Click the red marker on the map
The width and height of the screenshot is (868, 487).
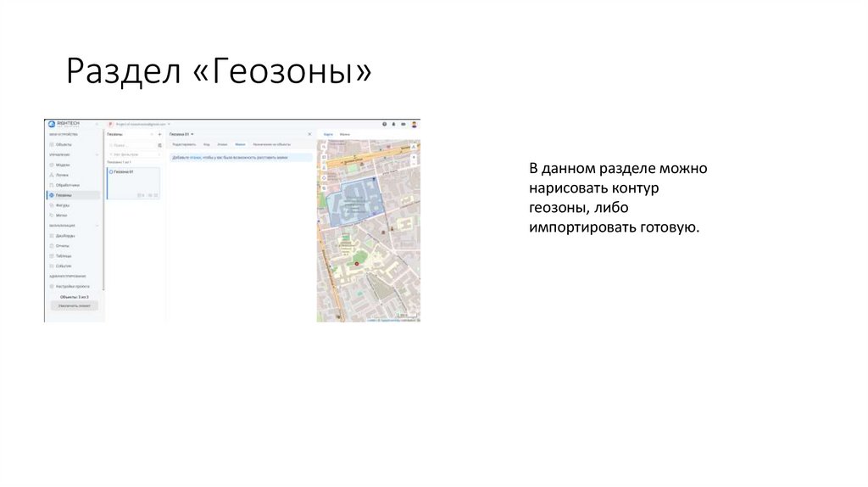pos(357,264)
